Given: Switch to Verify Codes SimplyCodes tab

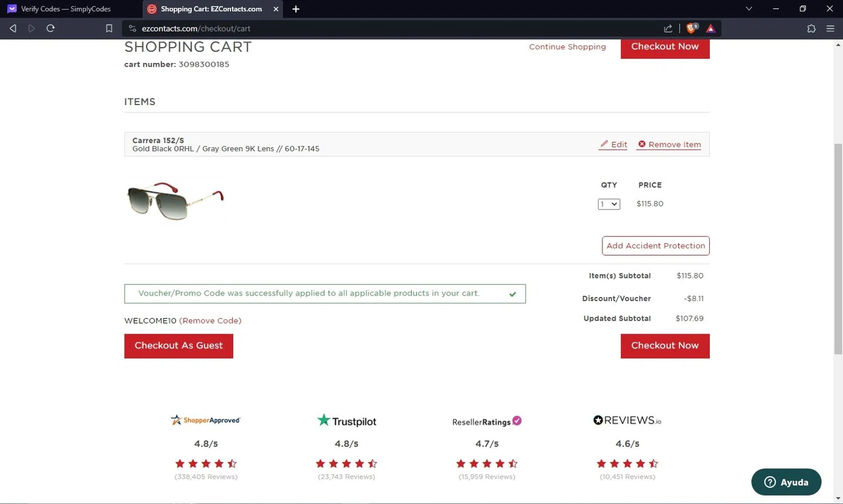Looking at the screenshot, I should click(x=66, y=9).
